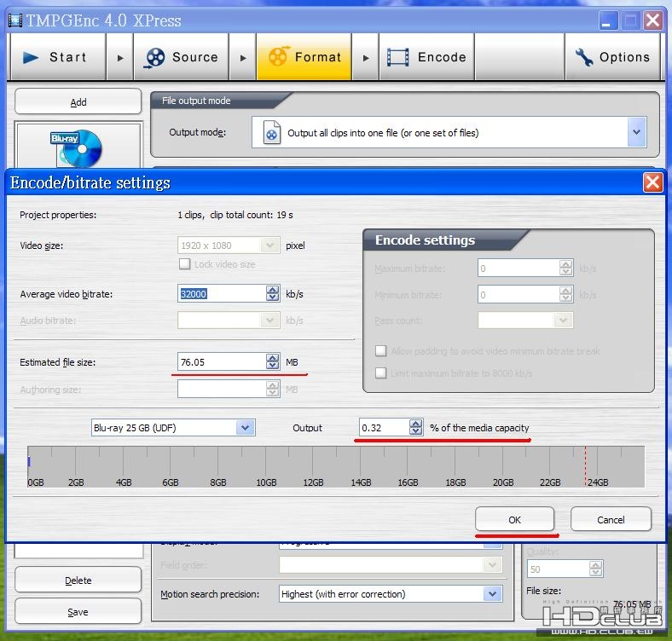672x641 pixels.
Task: Click the Minimum bitrate field
Action: pos(518,294)
